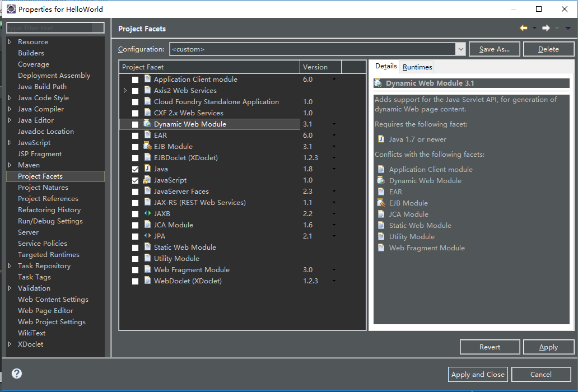Click the JavaServer Faces facet icon
Viewport: 578px width, 392px height.
(147, 191)
